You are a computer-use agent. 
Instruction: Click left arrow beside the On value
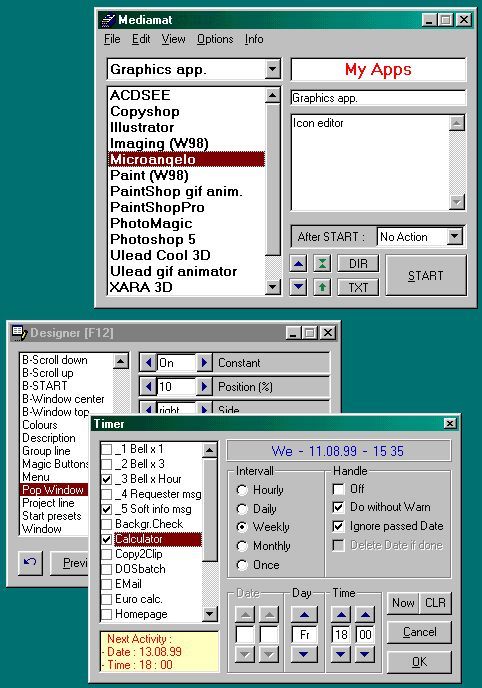tap(148, 363)
